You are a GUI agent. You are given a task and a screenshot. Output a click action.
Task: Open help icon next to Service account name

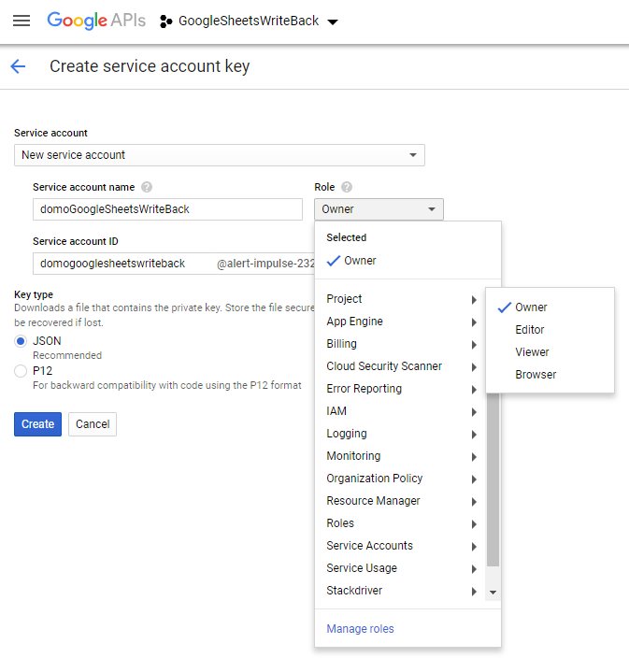(147, 187)
